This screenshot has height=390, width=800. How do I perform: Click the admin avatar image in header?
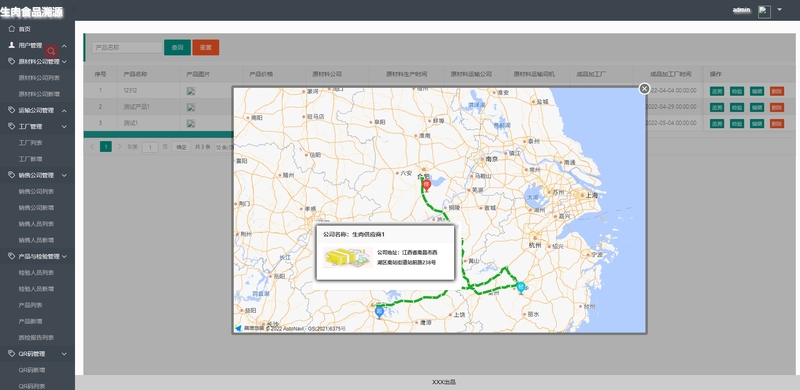click(764, 12)
